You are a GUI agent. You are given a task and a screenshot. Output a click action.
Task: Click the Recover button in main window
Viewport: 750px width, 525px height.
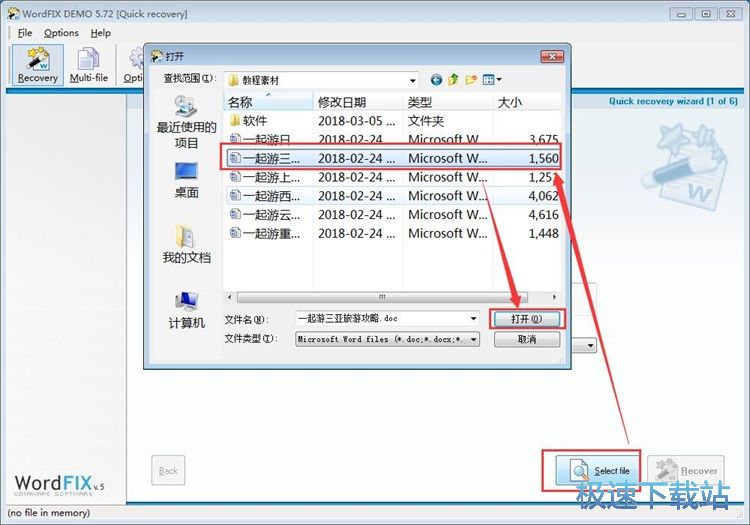click(686, 471)
